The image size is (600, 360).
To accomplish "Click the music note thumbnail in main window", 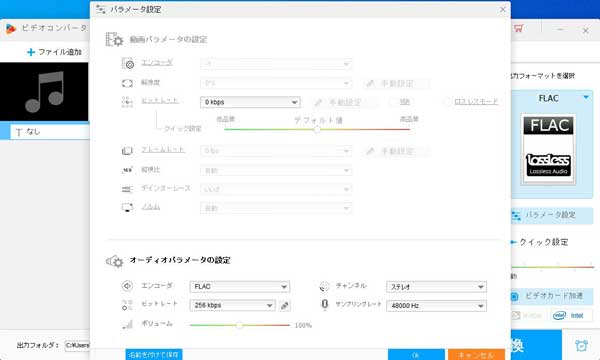I will (44, 92).
